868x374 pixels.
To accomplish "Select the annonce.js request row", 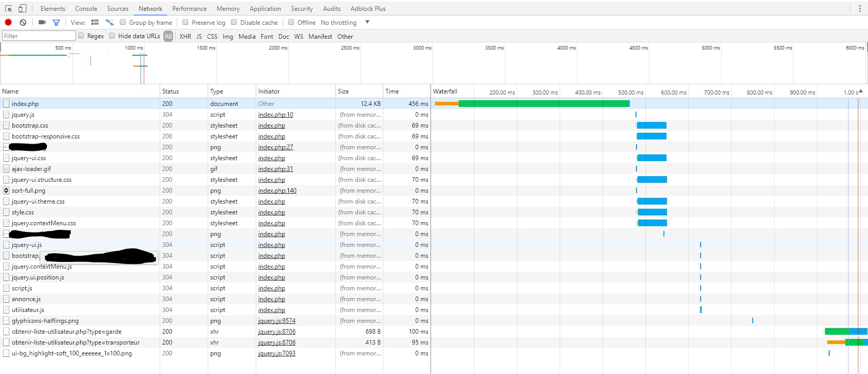I will pyautogui.click(x=215, y=299).
